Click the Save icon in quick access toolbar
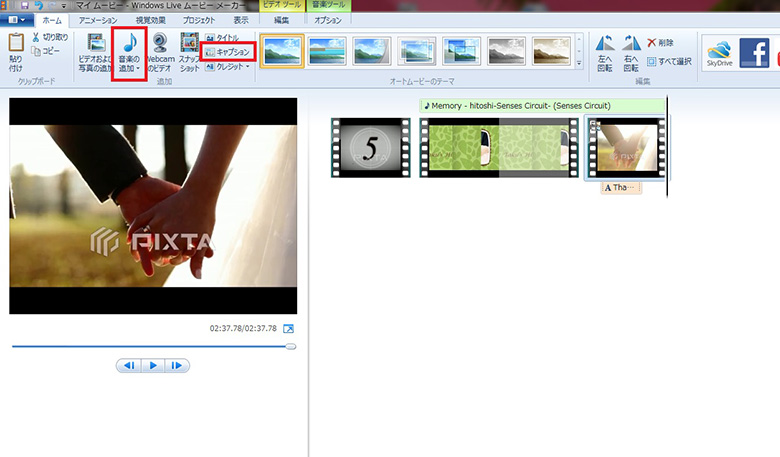The height and width of the screenshot is (457, 780). click(24, 6)
